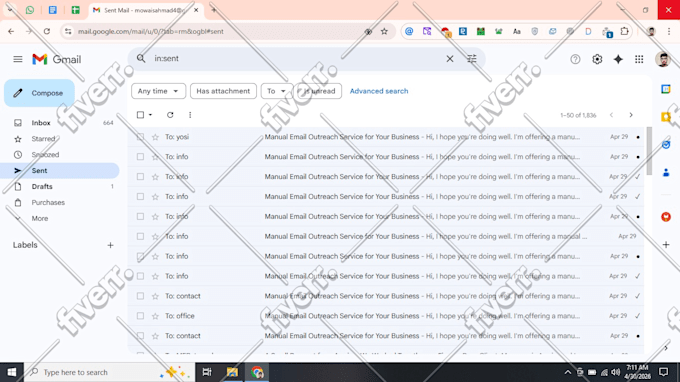Compose a new email
680x382 pixels.
[39, 93]
